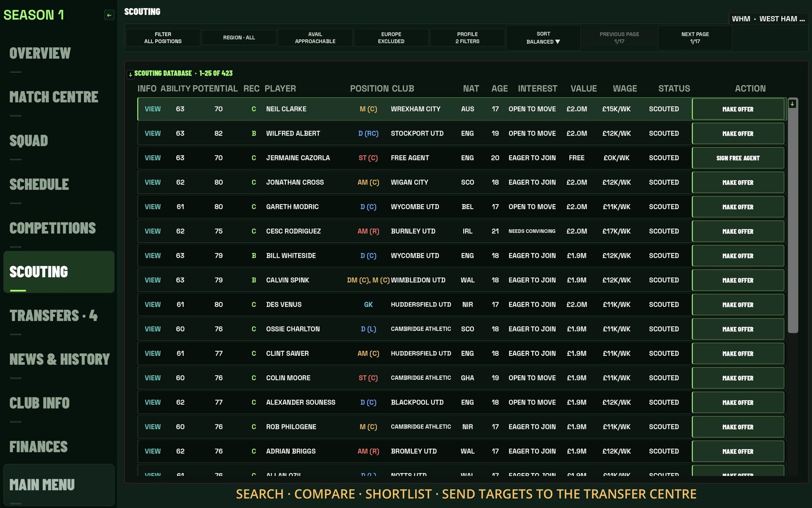Click Season 1 title in the sidebar
This screenshot has height=508, width=812.
click(x=34, y=15)
